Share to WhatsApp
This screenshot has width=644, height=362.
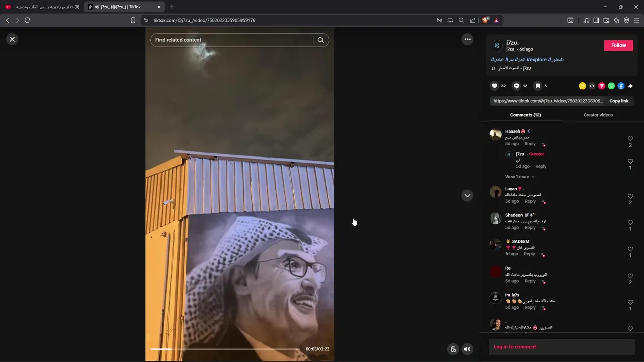611,86
